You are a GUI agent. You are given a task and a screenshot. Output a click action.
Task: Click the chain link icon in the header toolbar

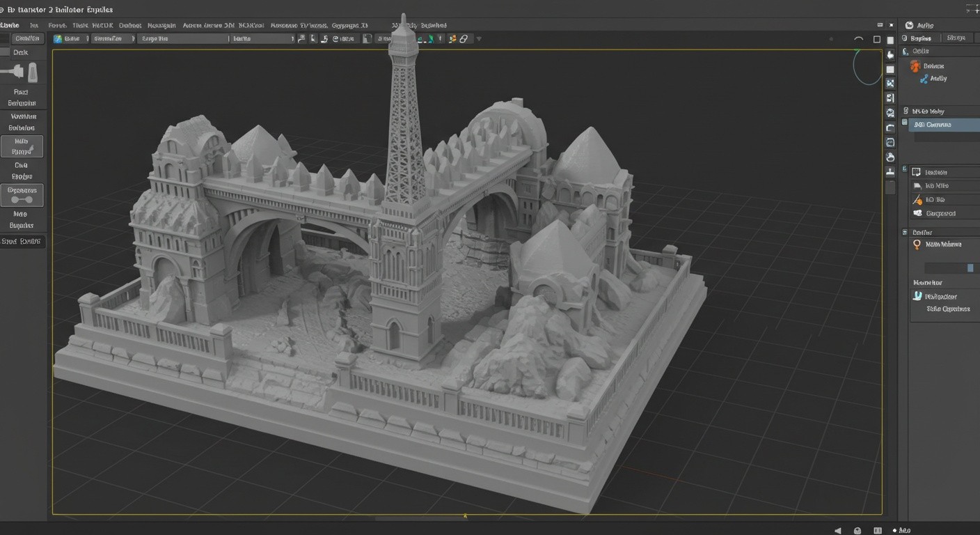coord(464,39)
